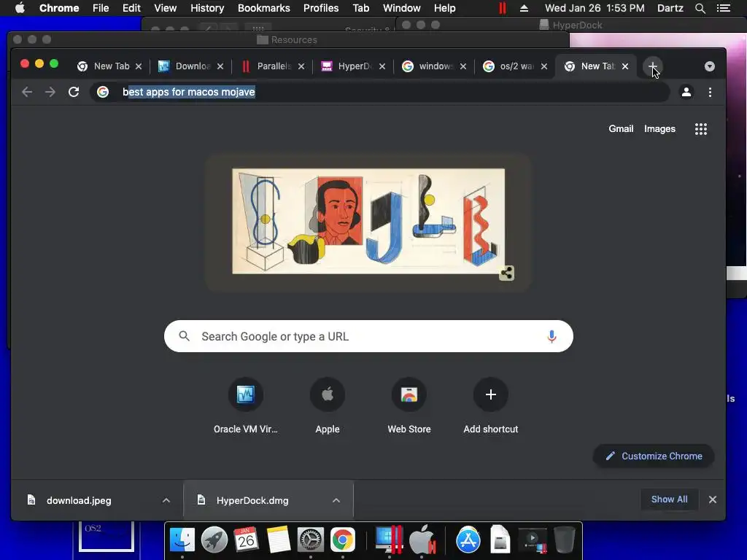Open Notes app in the Dock
The height and width of the screenshot is (560, 747).
pos(278,540)
